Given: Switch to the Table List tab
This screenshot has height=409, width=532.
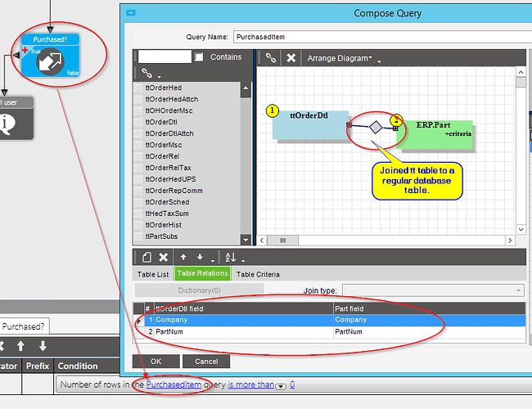Looking at the screenshot, I should [153, 274].
